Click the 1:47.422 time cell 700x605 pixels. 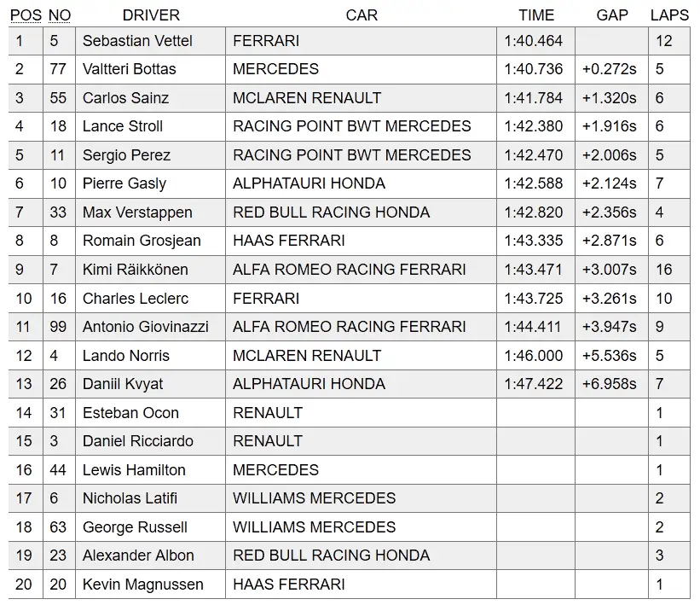[534, 384]
